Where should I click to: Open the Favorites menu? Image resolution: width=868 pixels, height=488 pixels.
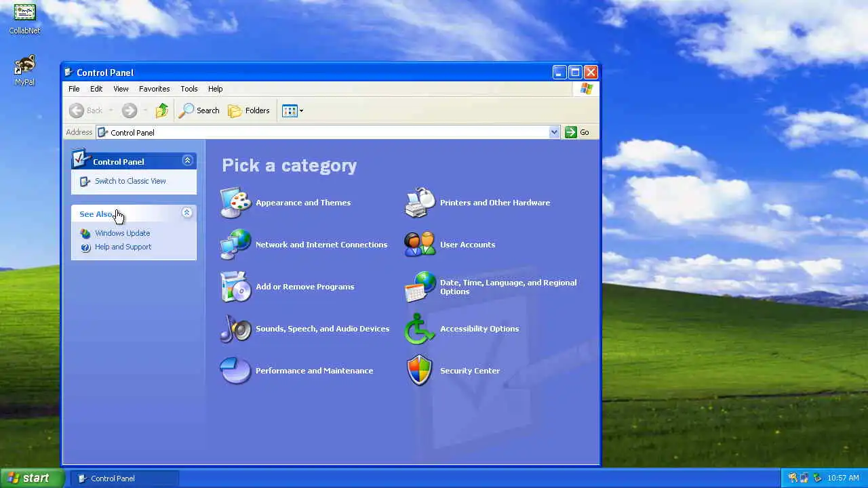pos(154,89)
